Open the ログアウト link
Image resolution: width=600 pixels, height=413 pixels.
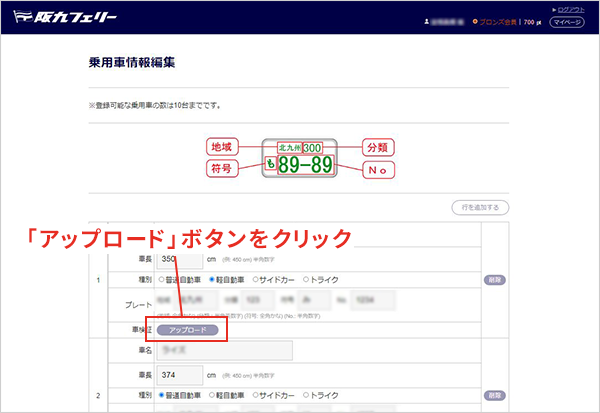(573, 8)
